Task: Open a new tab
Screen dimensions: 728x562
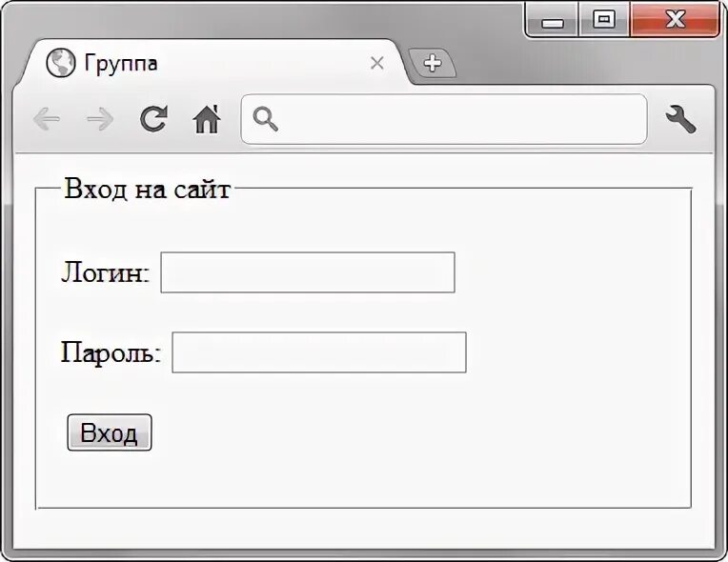Action: 432,63
